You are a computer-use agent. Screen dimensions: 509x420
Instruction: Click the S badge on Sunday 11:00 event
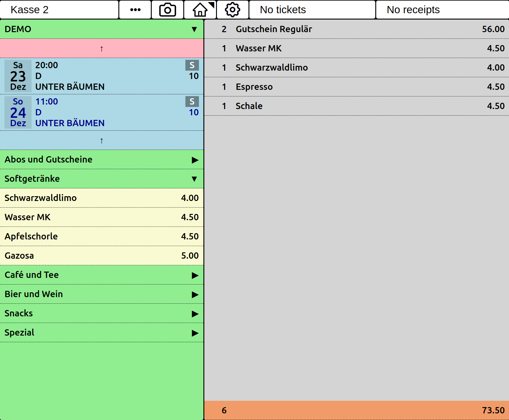192,102
